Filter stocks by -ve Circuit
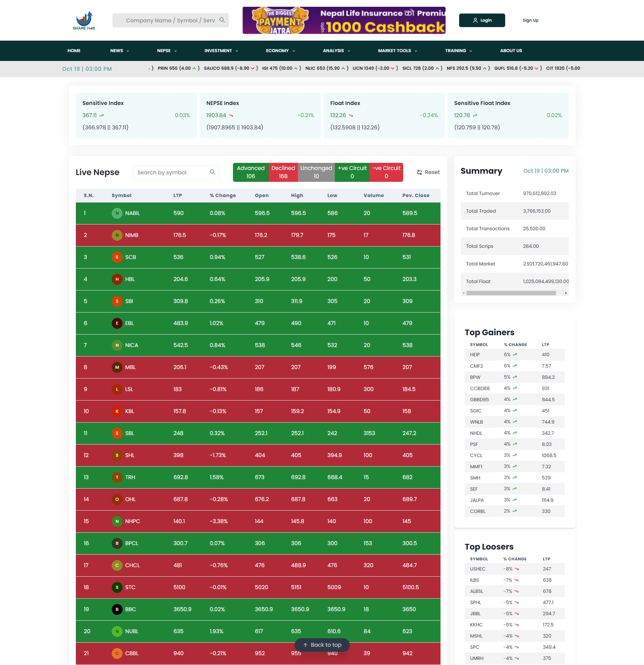The image size is (644, 665). (x=386, y=172)
